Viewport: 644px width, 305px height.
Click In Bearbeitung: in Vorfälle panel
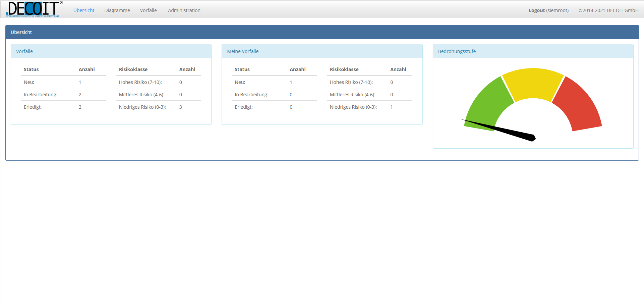click(x=41, y=95)
